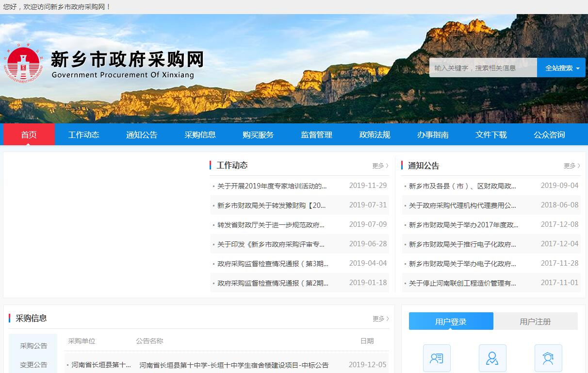Go to 采购信息 in the navigation bar
This screenshot has width=588, height=373.
(200, 135)
